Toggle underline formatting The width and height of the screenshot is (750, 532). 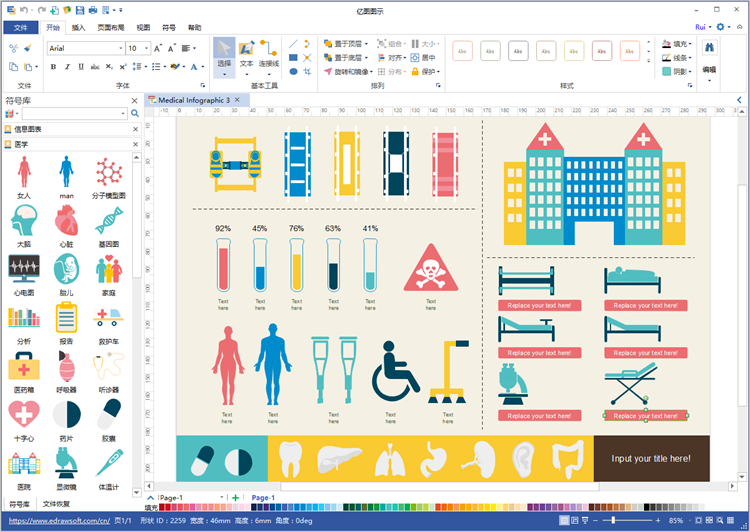tap(81, 67)
